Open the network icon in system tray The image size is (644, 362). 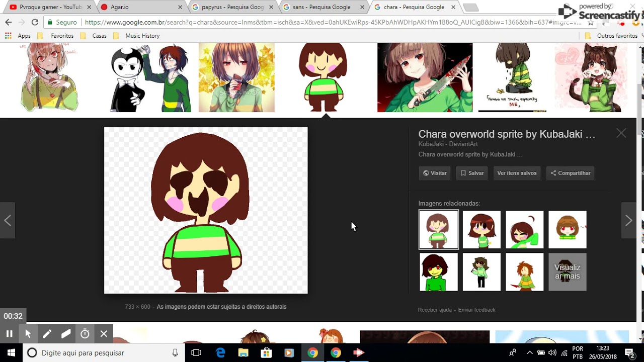[565, 352]
